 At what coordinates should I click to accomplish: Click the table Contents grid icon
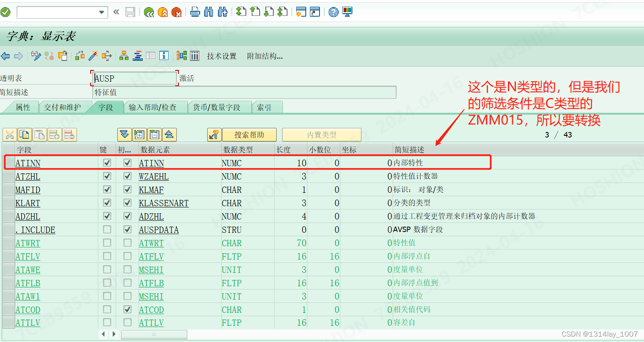pyautogui.click(x=195, y=56)
